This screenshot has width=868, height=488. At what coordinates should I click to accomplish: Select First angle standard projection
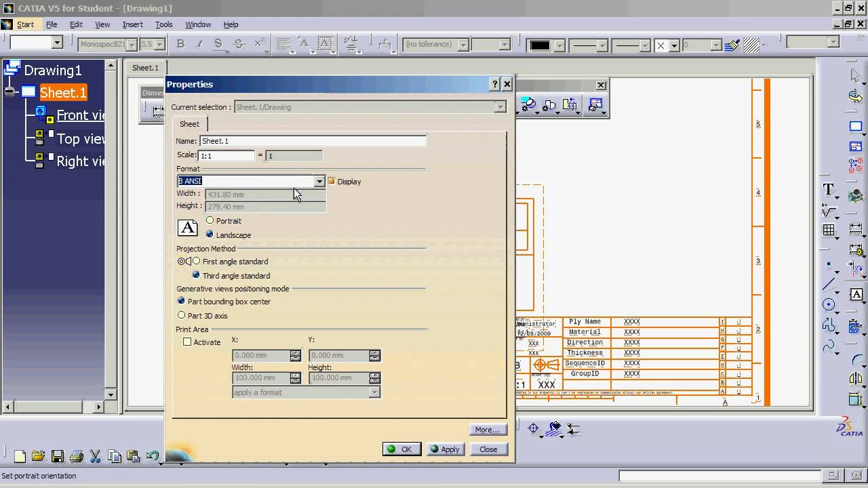click(196, 261)
